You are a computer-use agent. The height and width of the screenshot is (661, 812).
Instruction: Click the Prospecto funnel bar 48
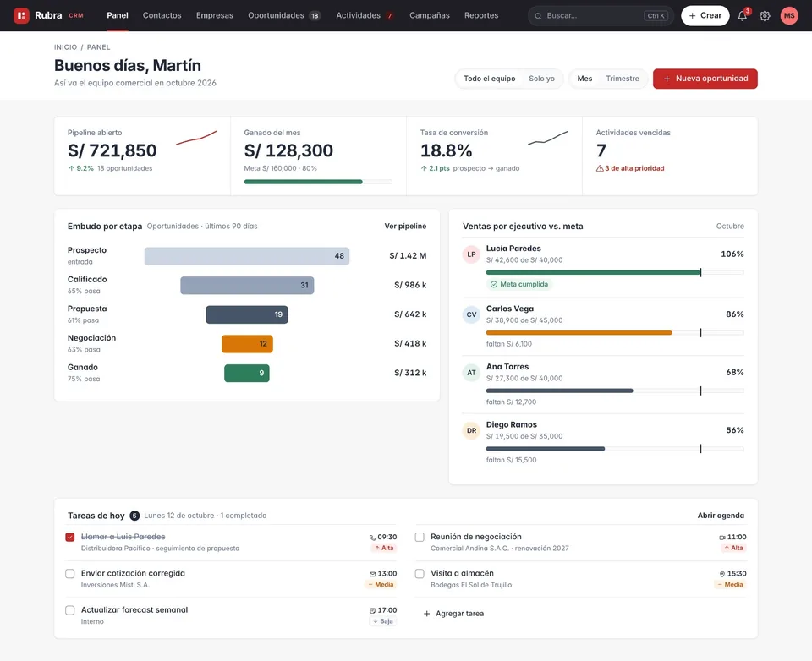[247, 256]
